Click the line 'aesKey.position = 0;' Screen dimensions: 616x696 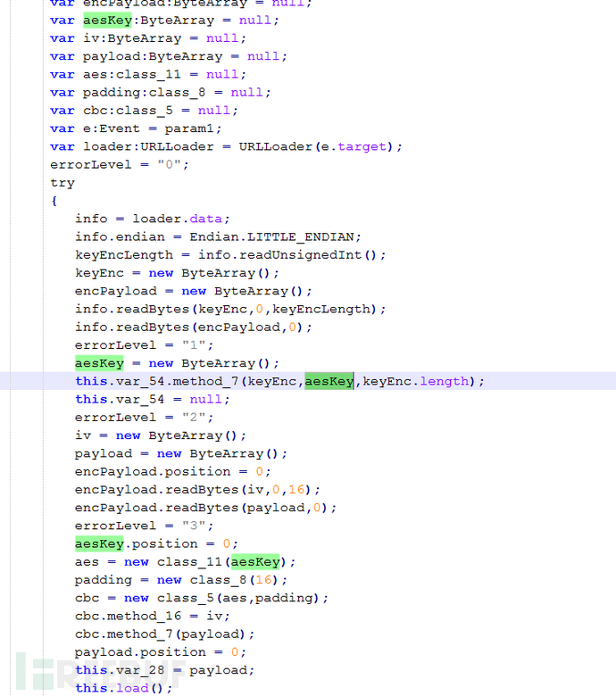(x=156, y=543)
